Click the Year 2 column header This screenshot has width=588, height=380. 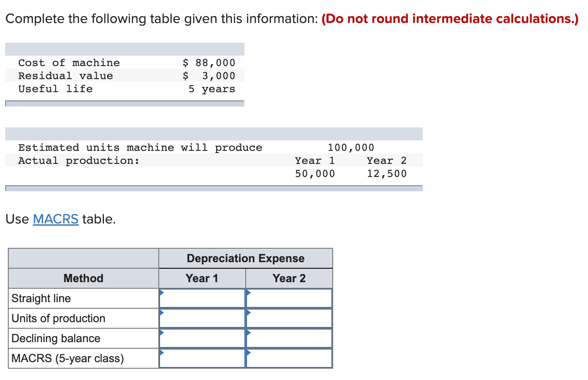click(289, 278)
